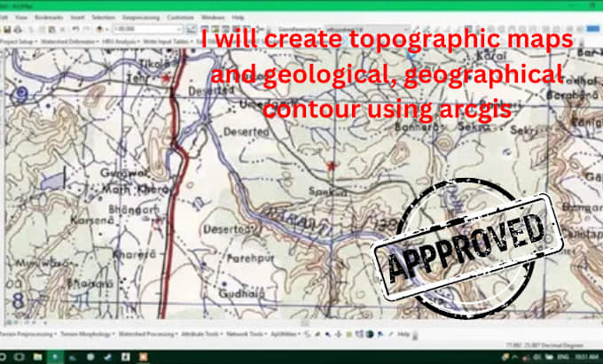Click the Help button in the Arc Hydro toolbar

point(403,335)
